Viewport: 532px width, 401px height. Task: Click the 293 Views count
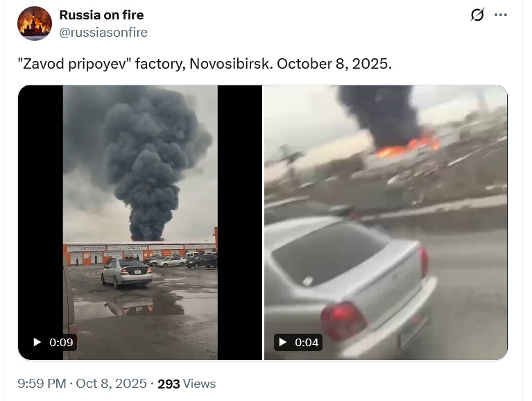[x=187, y=384]
